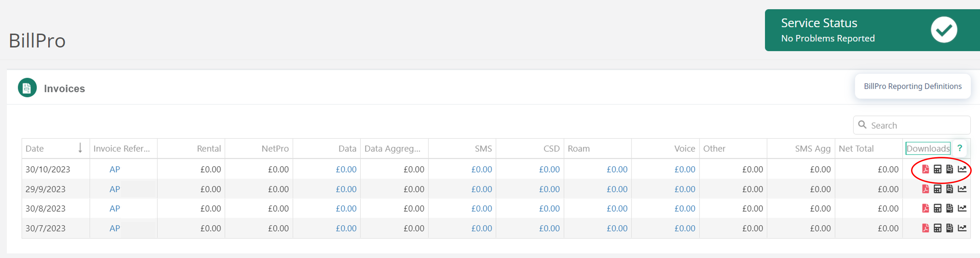Open the line chart icon for the 30/7/2023 invoice
Screen dimensions: 980x258
pyautogui.click(x=962, y=228)
